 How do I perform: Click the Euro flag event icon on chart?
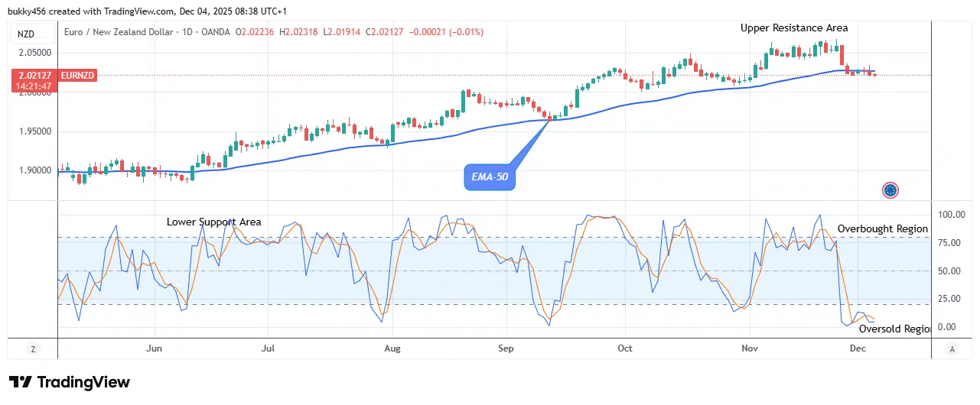(x=890, y=190)
